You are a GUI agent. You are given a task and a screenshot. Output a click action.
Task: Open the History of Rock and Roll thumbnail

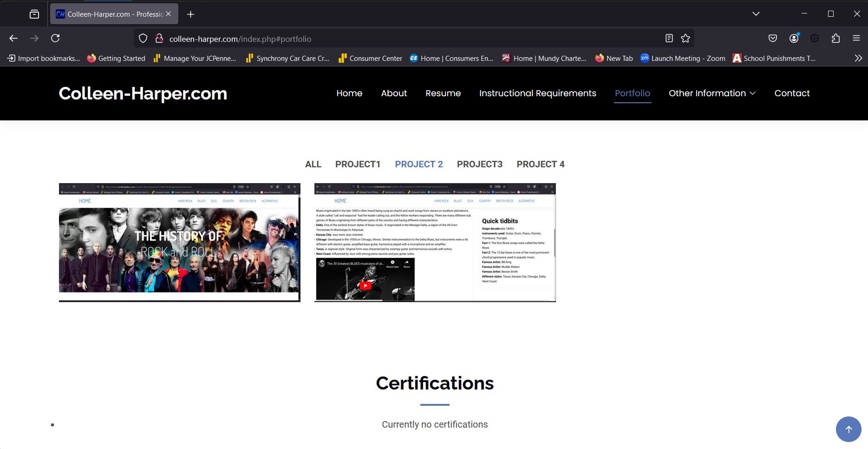coord(179,243)
